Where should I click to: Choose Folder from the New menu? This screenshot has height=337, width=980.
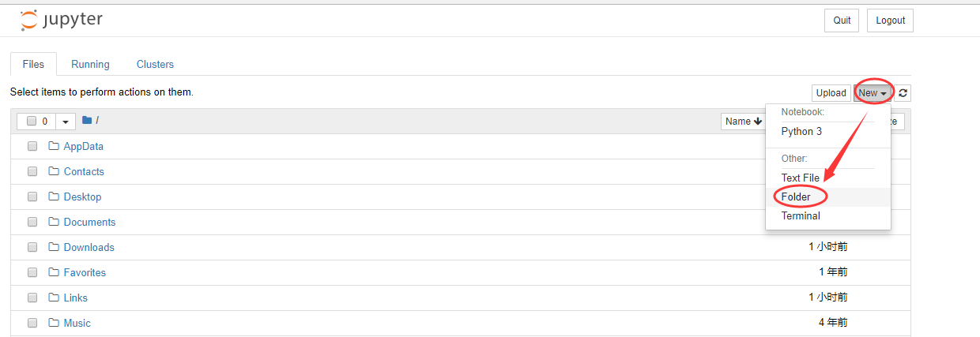click(x=796, y=197)
